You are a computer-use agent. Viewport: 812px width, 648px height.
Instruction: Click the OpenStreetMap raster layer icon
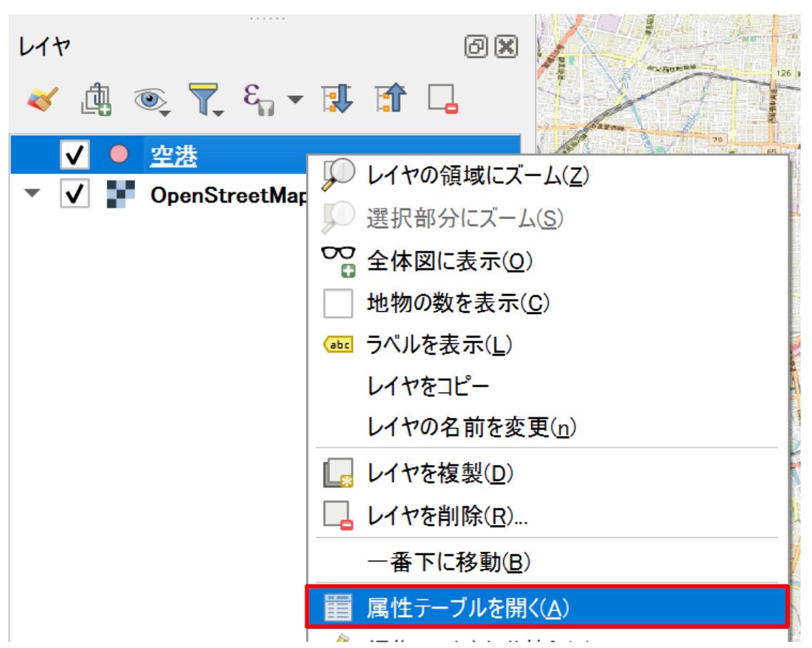pyautogui.click(x=121, y=194)
